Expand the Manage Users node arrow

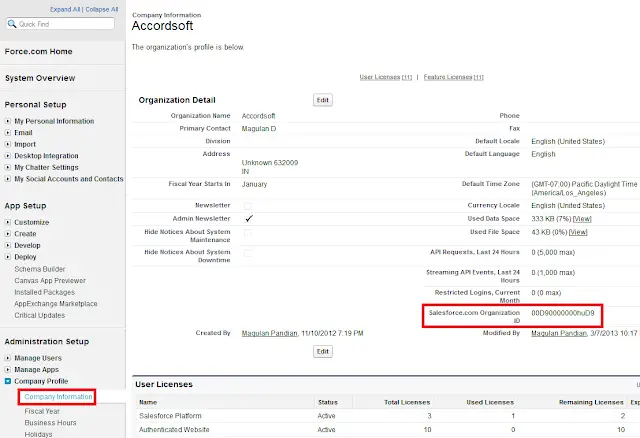coord(8,358)
